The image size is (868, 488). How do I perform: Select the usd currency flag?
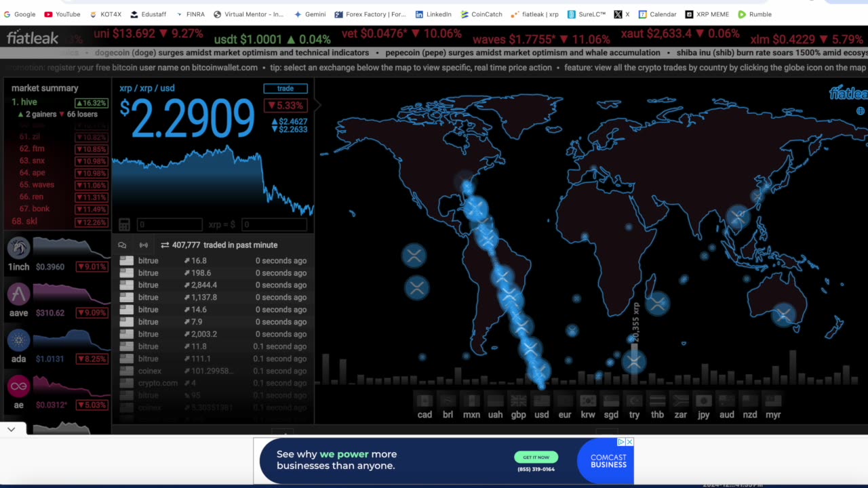541,401
